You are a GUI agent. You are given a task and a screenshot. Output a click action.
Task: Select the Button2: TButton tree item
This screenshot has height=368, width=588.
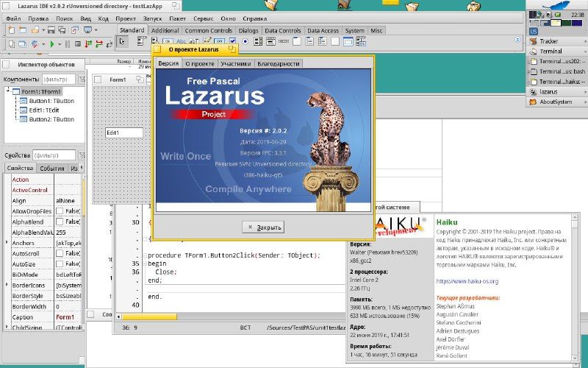51,119
